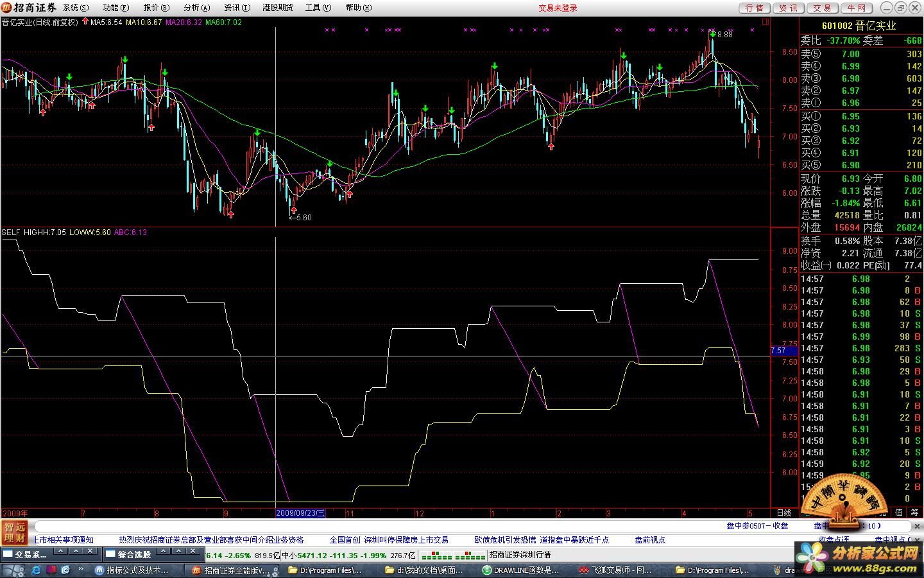Restore the 交易系... panel with its first arrow
The height and width of the screenshot is (578, 924).
pyautogui.click(x=60, y=551)
